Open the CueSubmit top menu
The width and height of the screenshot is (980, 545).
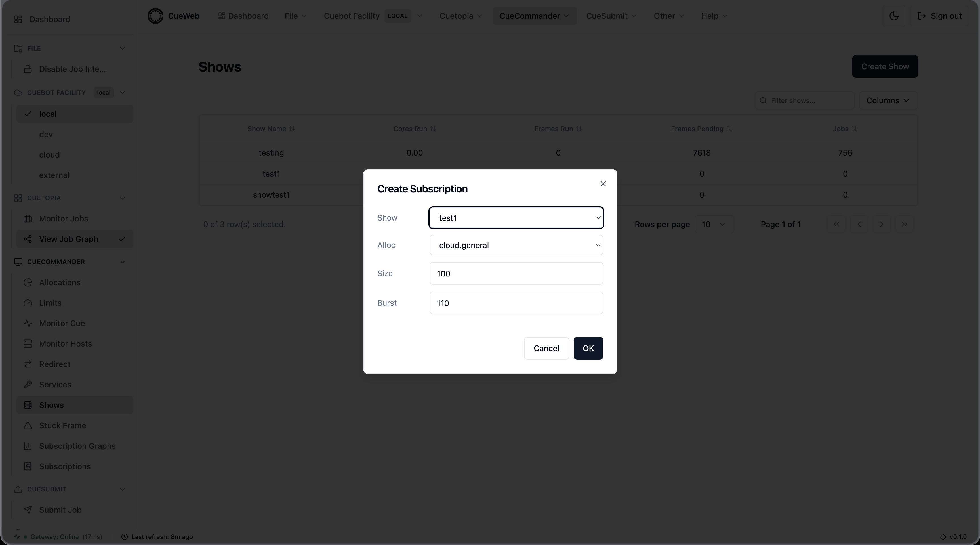pyautogui.click(x=611, y=16)
